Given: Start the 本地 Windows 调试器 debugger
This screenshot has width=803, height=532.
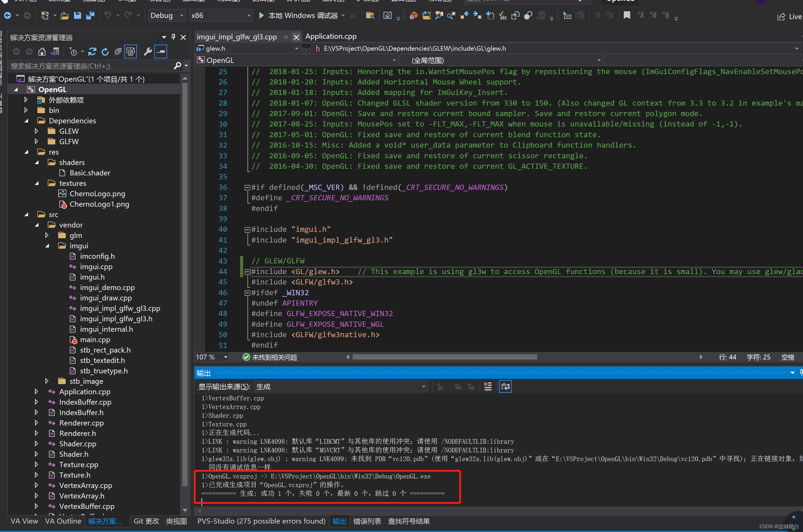Looking at the screenshot, I should pyautogui.click(x=298, y=15).
